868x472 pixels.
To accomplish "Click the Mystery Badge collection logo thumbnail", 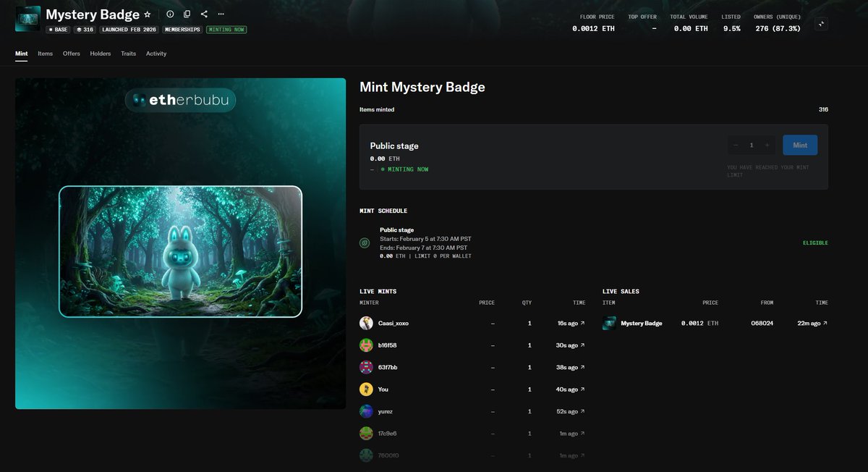I will (27, 19).
